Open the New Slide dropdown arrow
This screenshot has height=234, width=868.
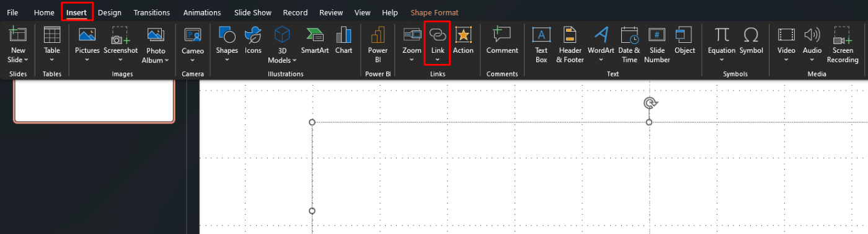click(26, 60)
